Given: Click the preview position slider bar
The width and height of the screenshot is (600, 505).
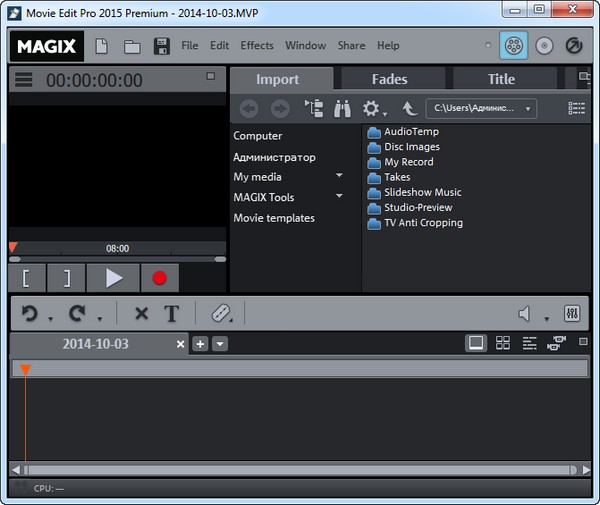Looking at the screenshot, I should pyautogui.click(x=115, y=259).
